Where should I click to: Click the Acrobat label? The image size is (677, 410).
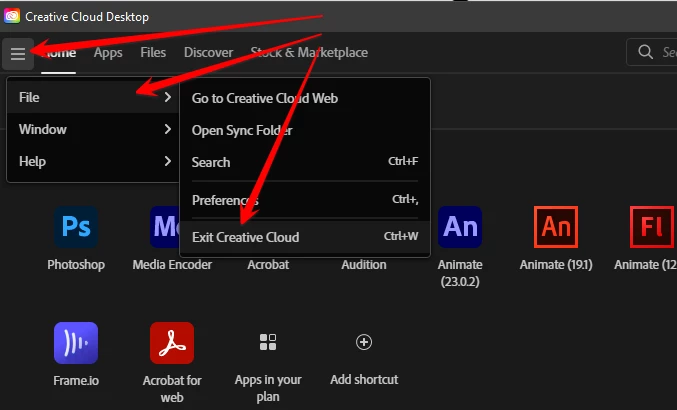coord(268,265)
